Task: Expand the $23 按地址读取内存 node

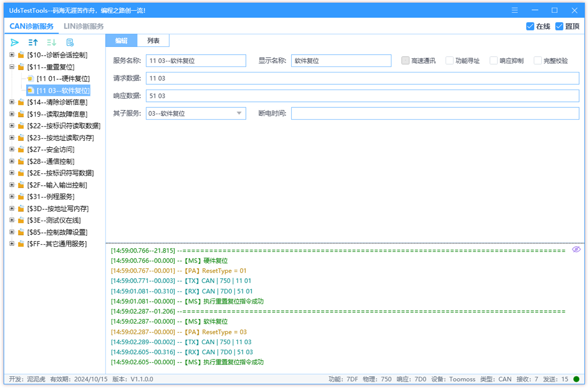Action: tap(12, 137)
